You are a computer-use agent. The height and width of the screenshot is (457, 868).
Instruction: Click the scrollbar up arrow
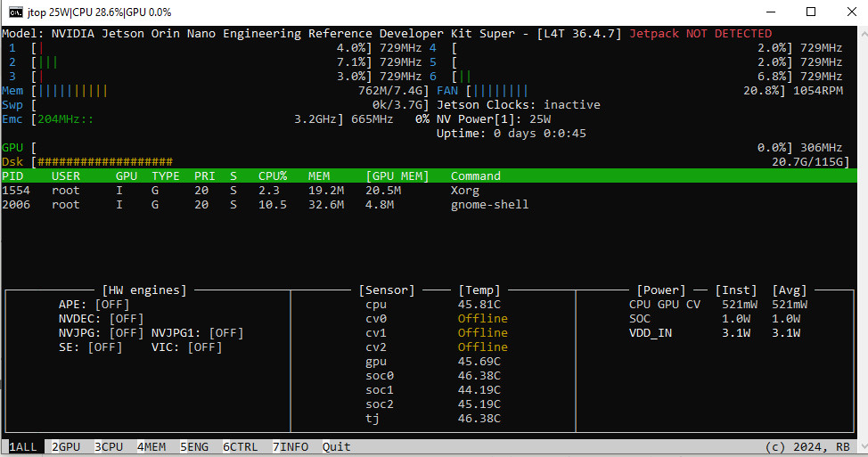pyautogui.click(x=863, y=33)
